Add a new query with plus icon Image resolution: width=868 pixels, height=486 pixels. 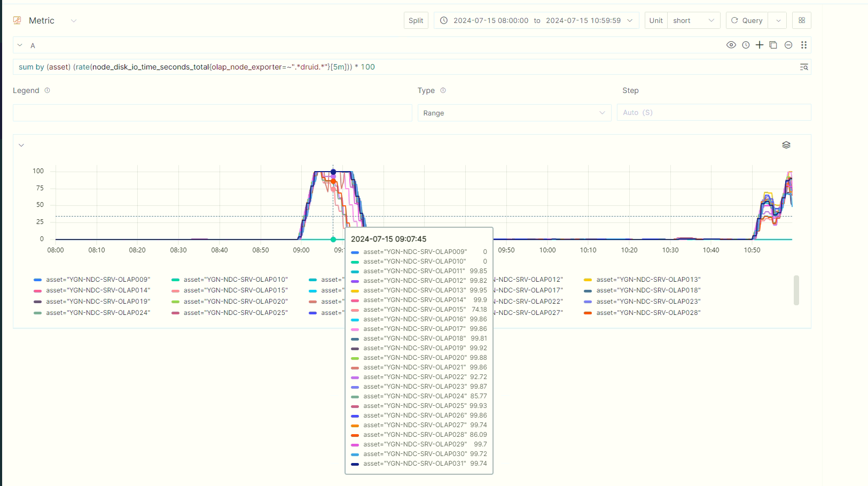click(x=760, y=45)
